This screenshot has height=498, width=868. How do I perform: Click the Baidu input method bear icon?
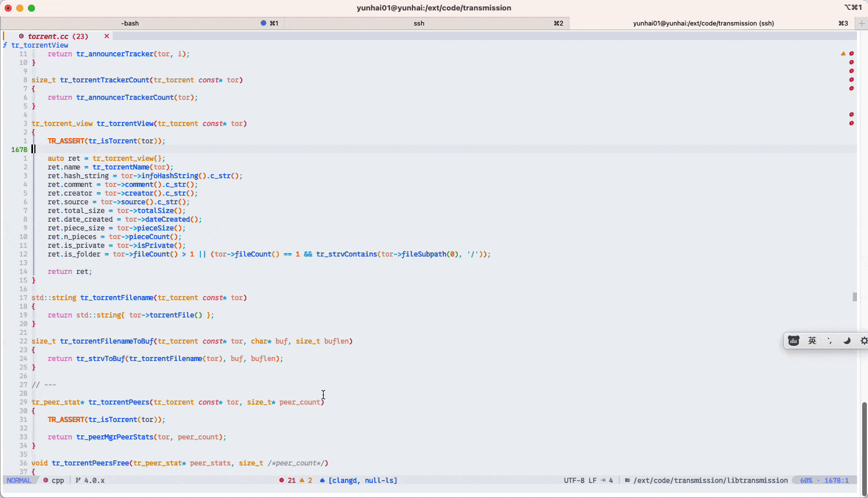pos(794,341)
